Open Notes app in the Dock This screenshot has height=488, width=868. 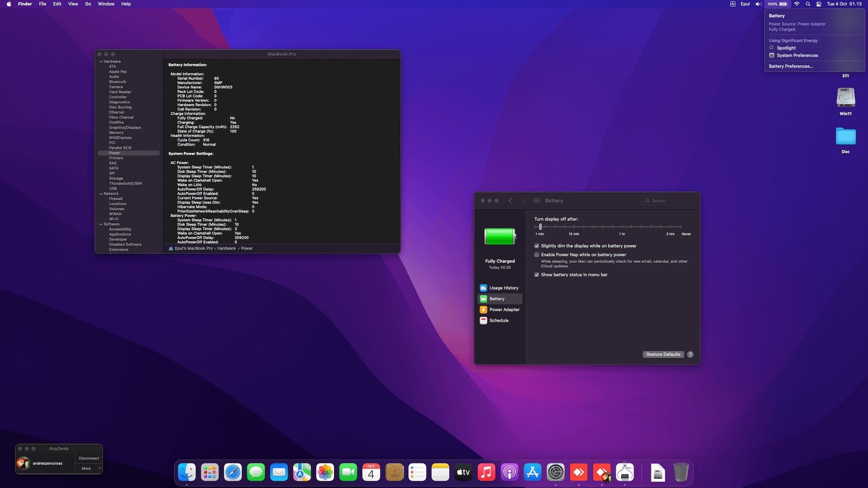tap(440, 472)
